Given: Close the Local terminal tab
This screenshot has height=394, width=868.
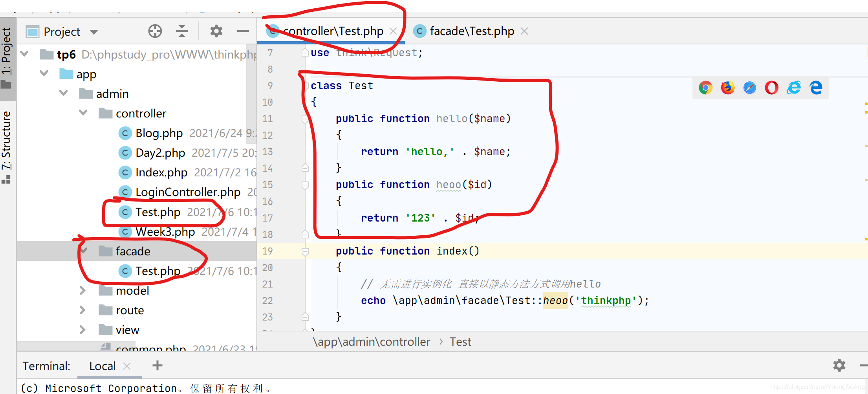Looking at the screenshot, I should tap(126, 366).
